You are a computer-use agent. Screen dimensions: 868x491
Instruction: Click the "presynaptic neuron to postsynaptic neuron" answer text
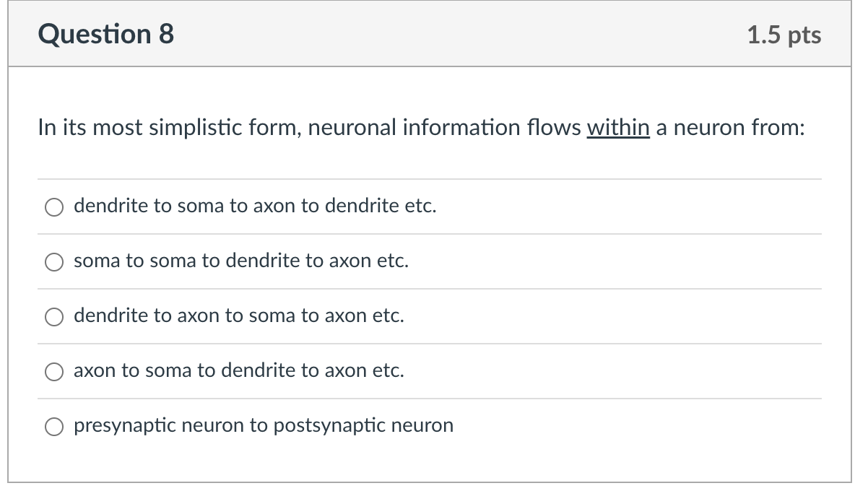(264, 426)
